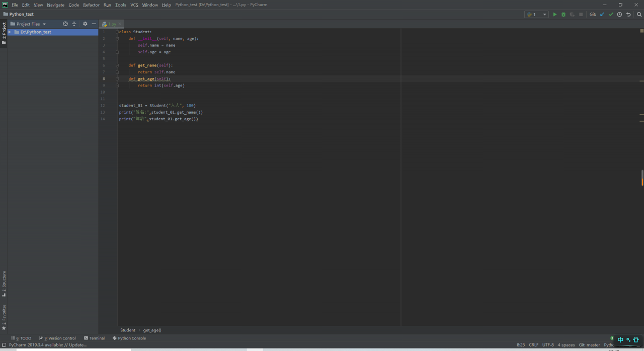Image resolution: width=644 pixels, height=351 pixels.
Task: Update project with the blue Git arrow
Action: [x=602, y=15]
